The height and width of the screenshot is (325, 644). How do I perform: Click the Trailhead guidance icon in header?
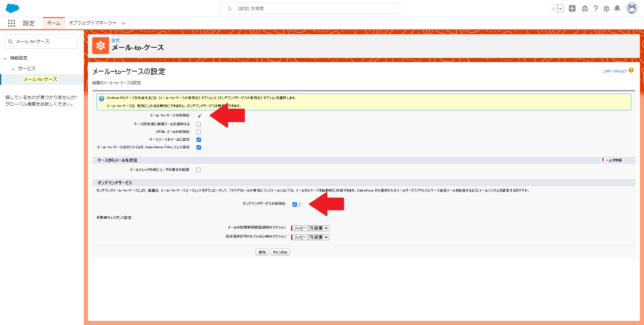tap(585, 9)
